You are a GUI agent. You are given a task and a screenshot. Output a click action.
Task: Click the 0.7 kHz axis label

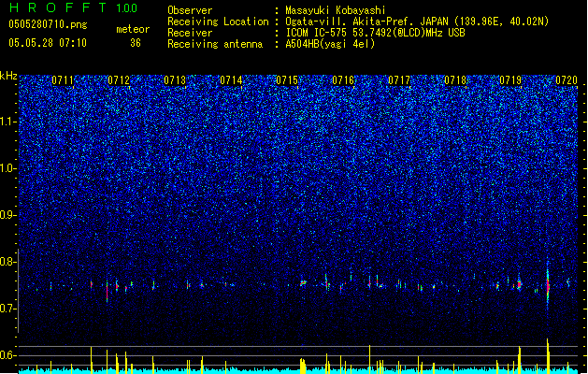(7, 309)
